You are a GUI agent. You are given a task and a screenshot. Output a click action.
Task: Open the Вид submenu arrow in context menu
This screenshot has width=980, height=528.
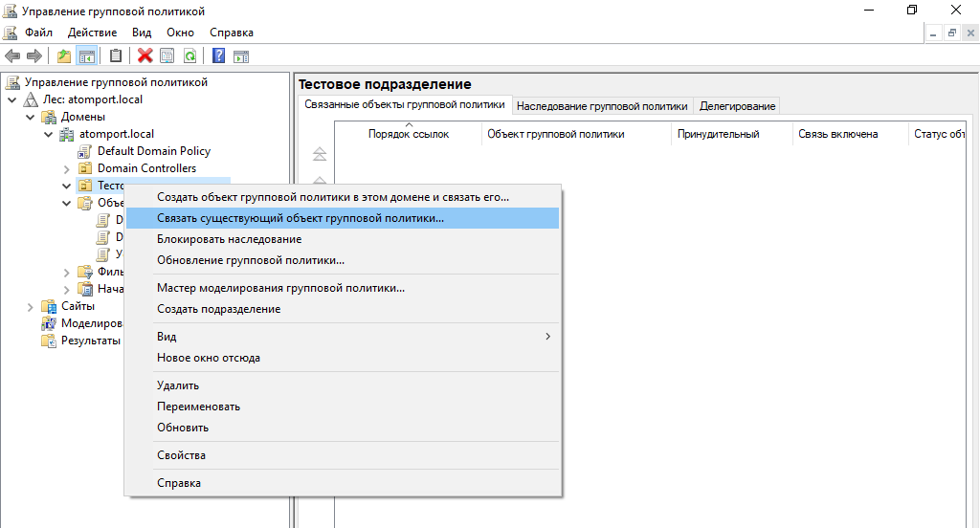(547, 337)
